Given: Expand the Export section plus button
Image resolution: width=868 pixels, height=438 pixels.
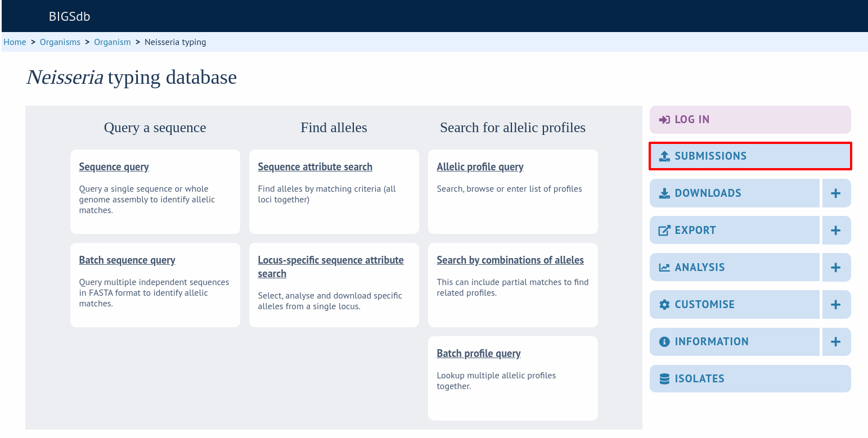Looking at the screenshot, I should 836,231.
